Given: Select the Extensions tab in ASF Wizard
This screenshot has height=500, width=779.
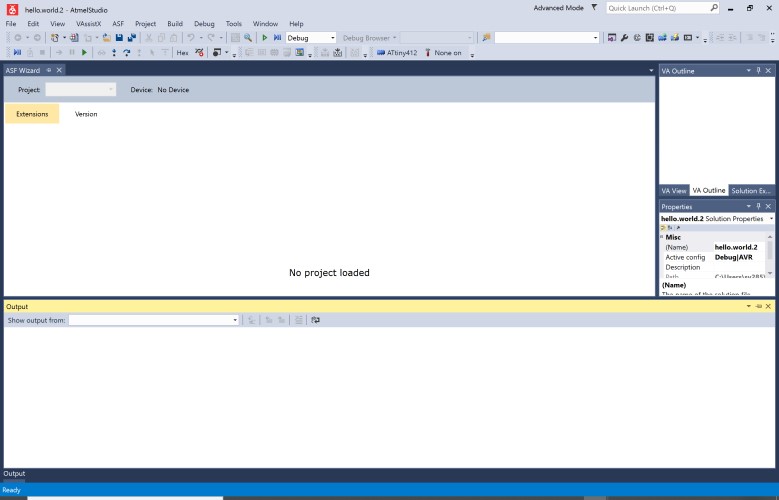Looking at the screenshot, I should 32,114.
